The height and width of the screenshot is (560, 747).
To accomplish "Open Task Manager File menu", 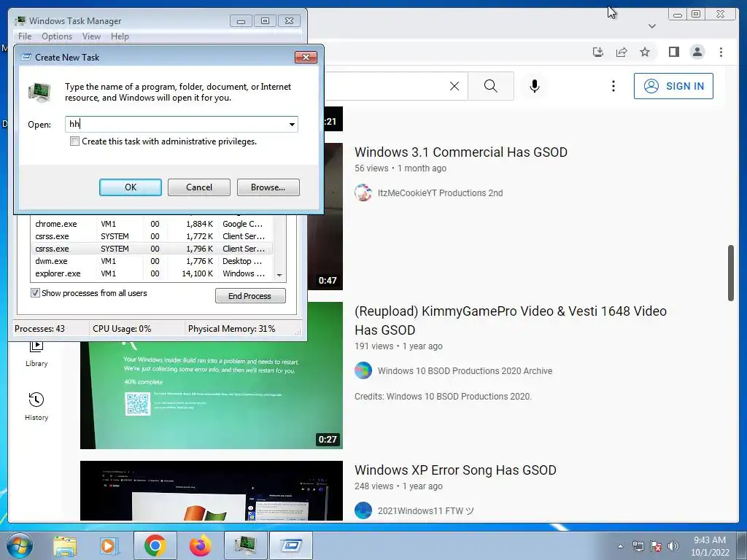I will (x=25, y=36).
